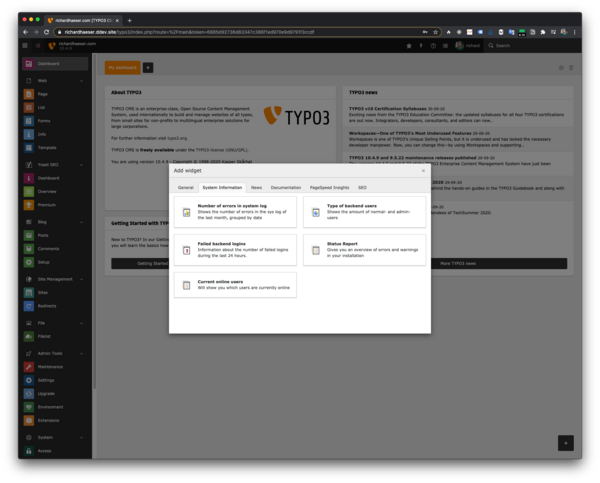Viewport: 600px width, 483px height.
Task: Open dashboard settings gear icon
Action: tap(561, 68)
